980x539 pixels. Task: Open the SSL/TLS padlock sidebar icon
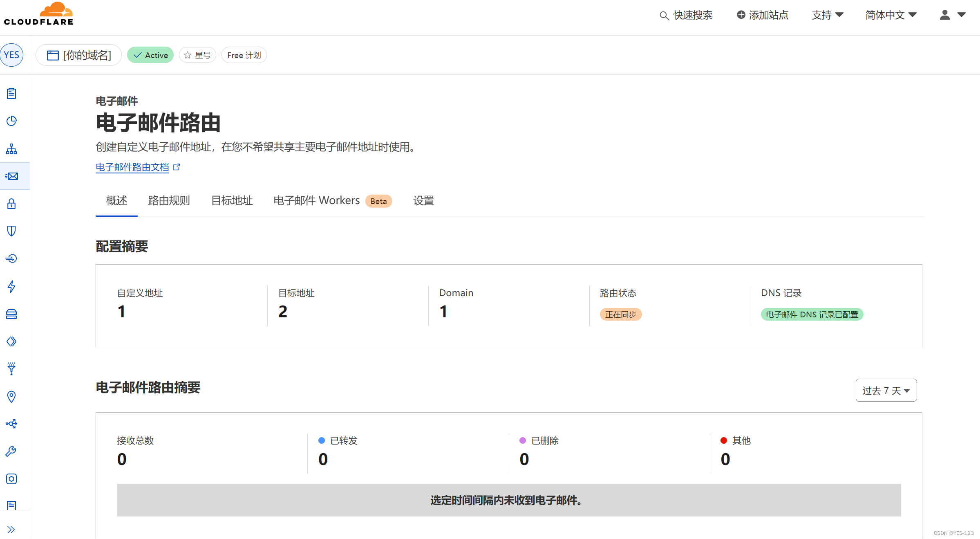click(x=11, y=204)
